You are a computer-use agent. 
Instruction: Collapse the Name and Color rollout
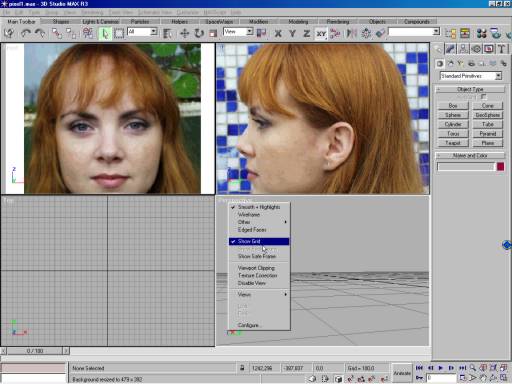point(470,156)
